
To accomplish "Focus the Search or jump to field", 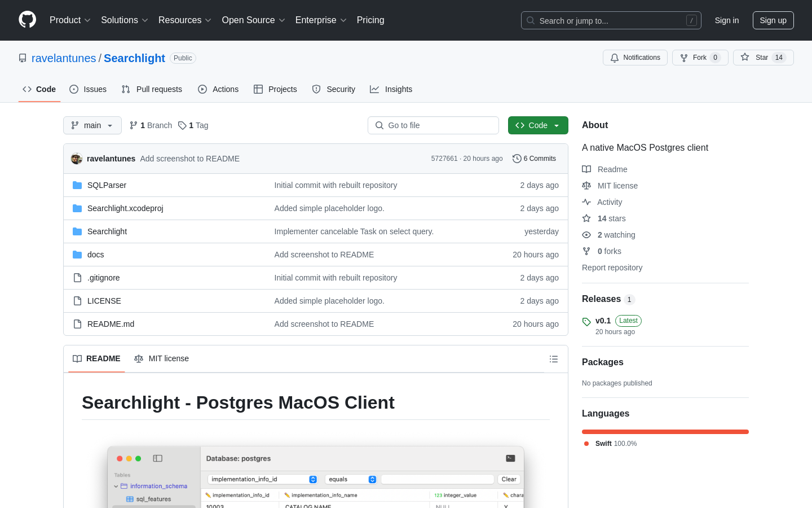I will point(611,20).
